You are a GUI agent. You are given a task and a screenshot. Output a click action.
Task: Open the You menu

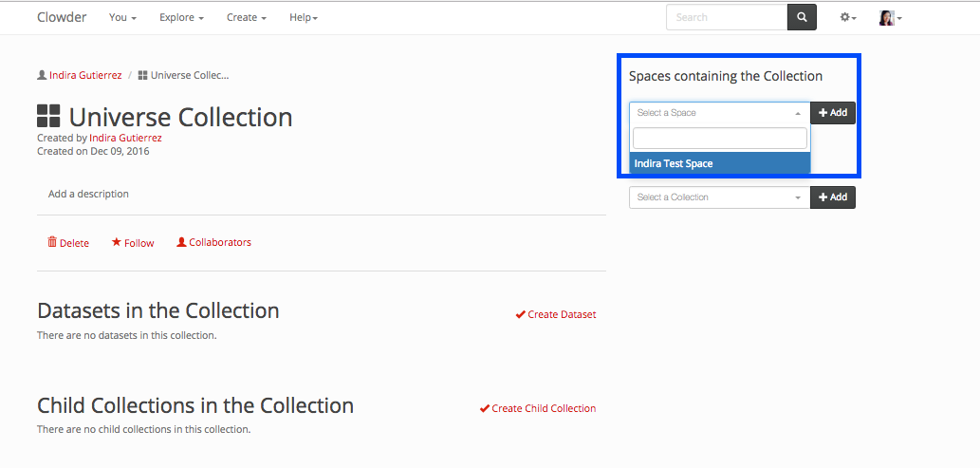click(122, 18)
